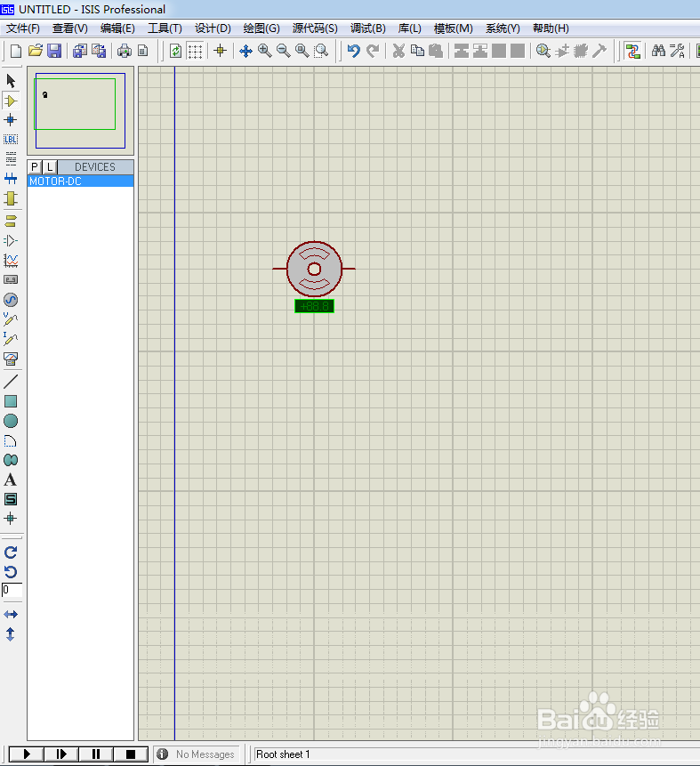
Task: Click the Print toolbar icon
Action: click(x=124, y=51)
